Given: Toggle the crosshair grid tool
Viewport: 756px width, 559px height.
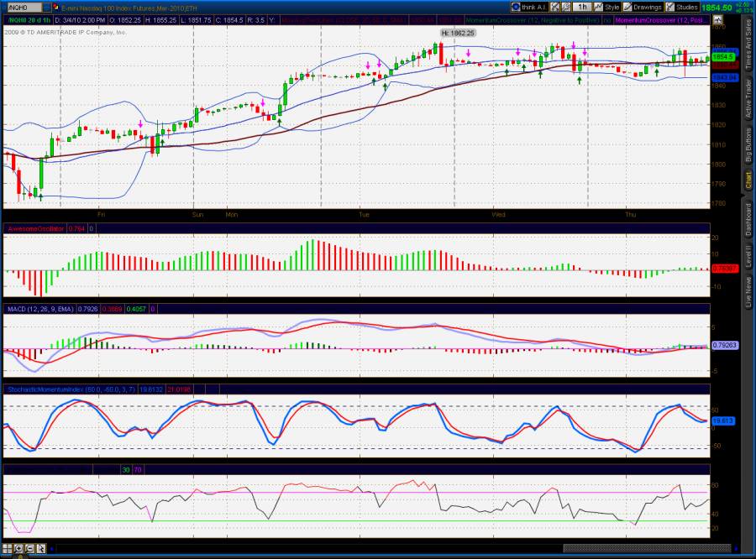Looking at the screenshot, I should pyautogui.click(x=8, y=548).
